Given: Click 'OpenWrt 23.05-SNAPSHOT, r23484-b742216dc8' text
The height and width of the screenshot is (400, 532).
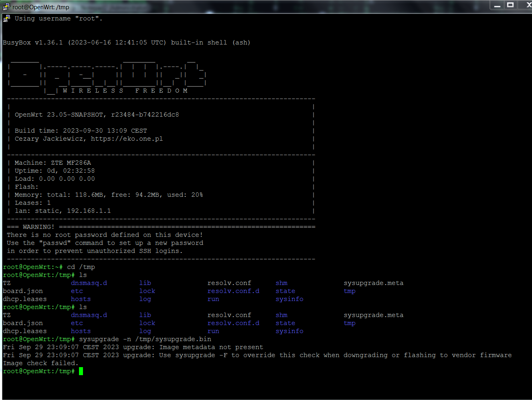Looking at the screenshot, I should [97, 115].
